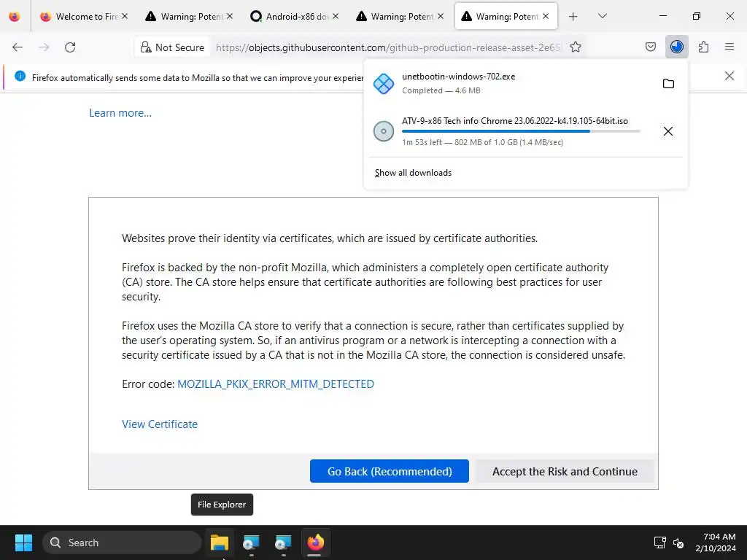Click ATV-9-x86 Tech info ISO file name

(515, 121)
